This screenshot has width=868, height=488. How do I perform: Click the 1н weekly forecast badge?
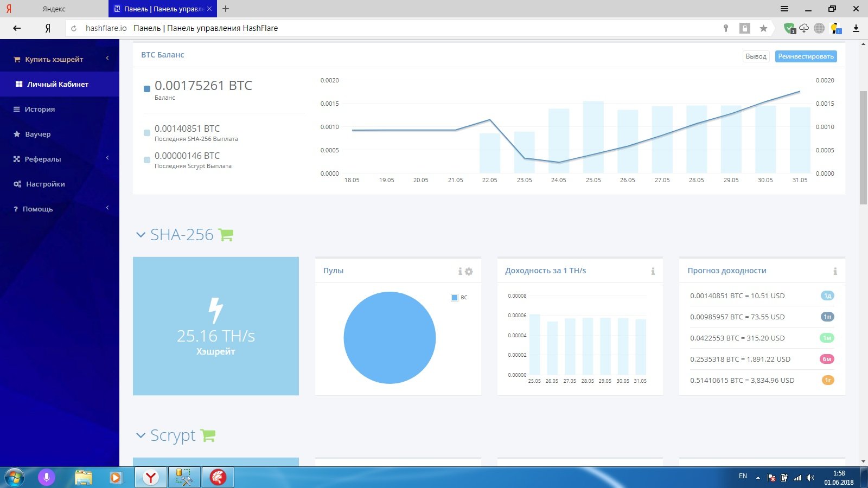click(x=827, y=317)
